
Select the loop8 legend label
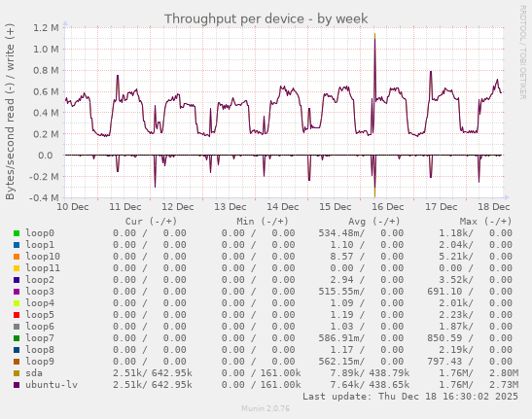[40, 349]
